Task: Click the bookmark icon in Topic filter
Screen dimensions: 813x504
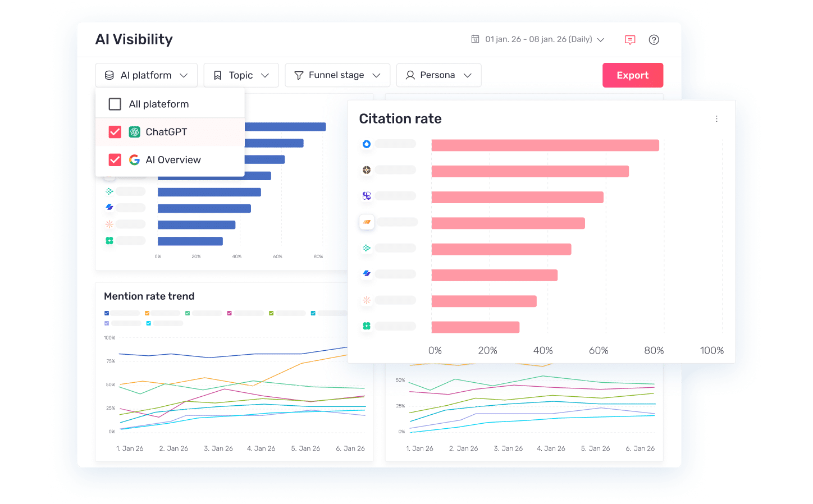Action: pos(218,75)
